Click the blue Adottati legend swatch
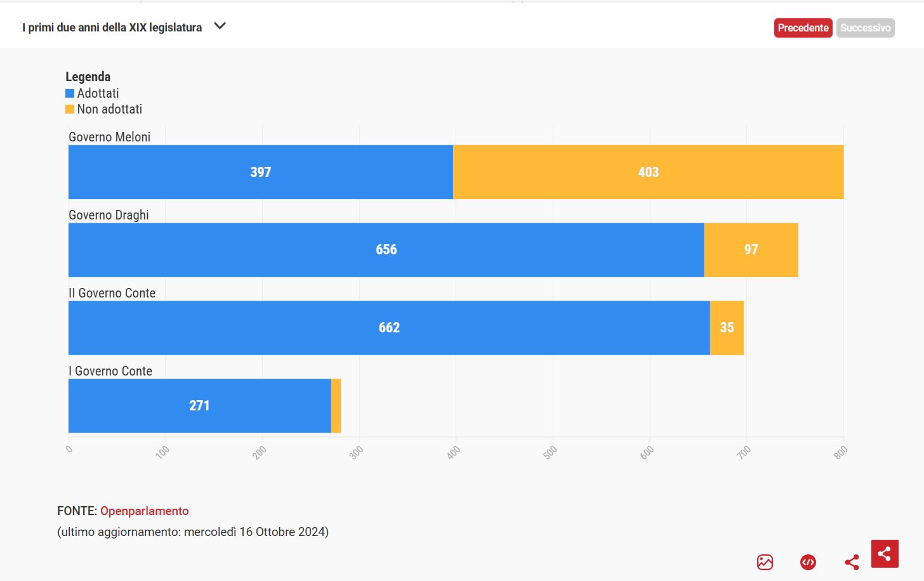 pos(70,93)
